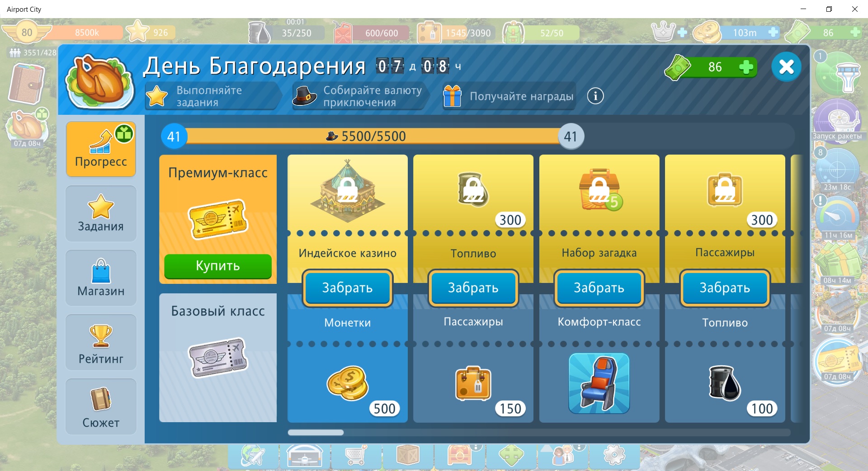Image resolution: width=868 pixels, height=471 pixels.
Task: Open the neighbors icon in the bottom toolbar
Action: pyautogui.click(x=562, y=456)
